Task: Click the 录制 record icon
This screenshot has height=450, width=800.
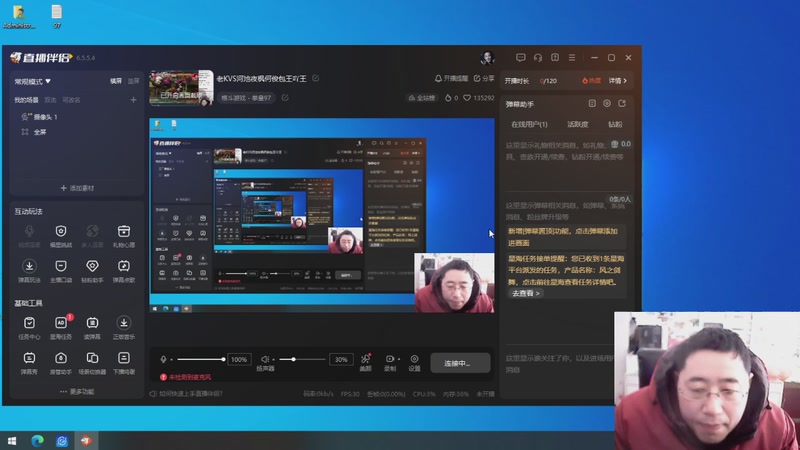Action: 389,359
